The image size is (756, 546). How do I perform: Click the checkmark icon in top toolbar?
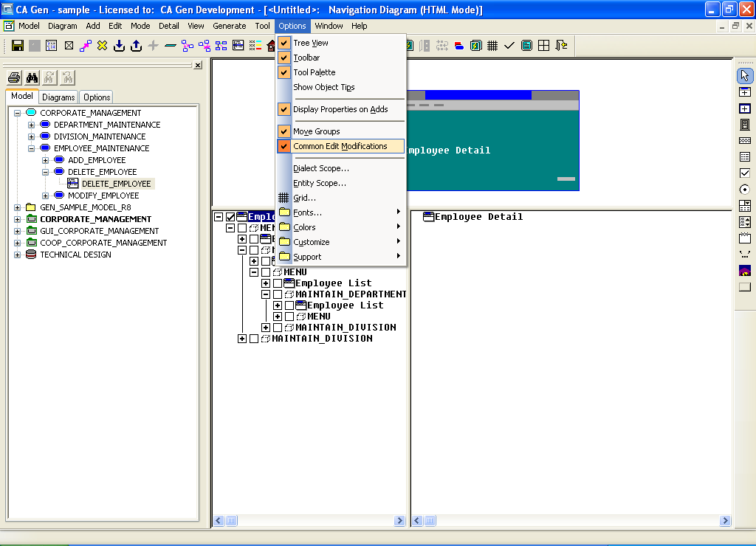click(509, 46)
